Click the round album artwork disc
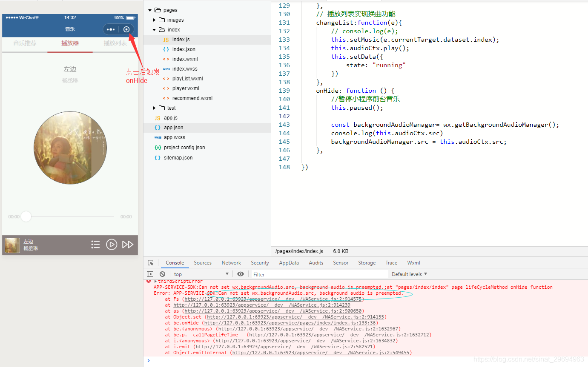 [x=70, y=148]
